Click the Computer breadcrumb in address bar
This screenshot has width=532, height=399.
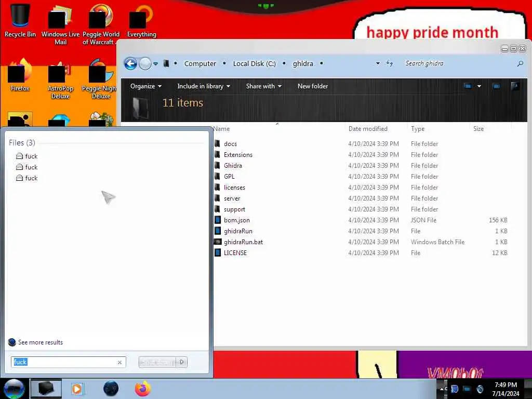(x=200, y=63)
